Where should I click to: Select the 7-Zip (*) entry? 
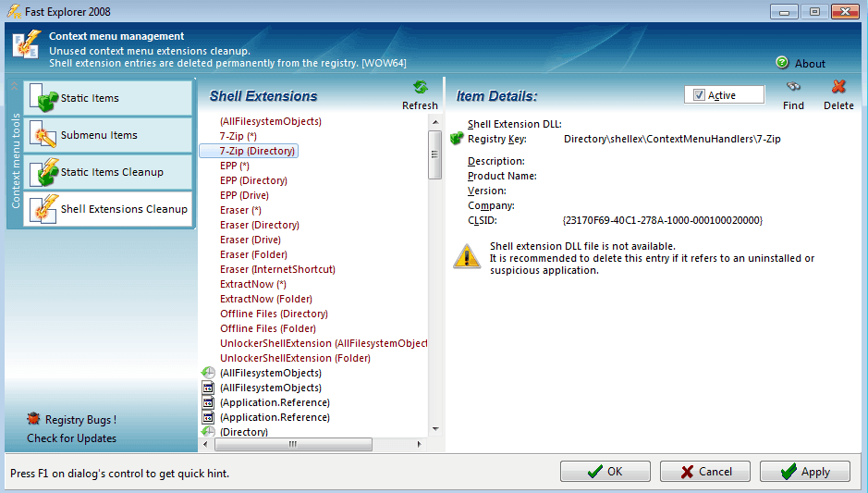click(238, 136)
